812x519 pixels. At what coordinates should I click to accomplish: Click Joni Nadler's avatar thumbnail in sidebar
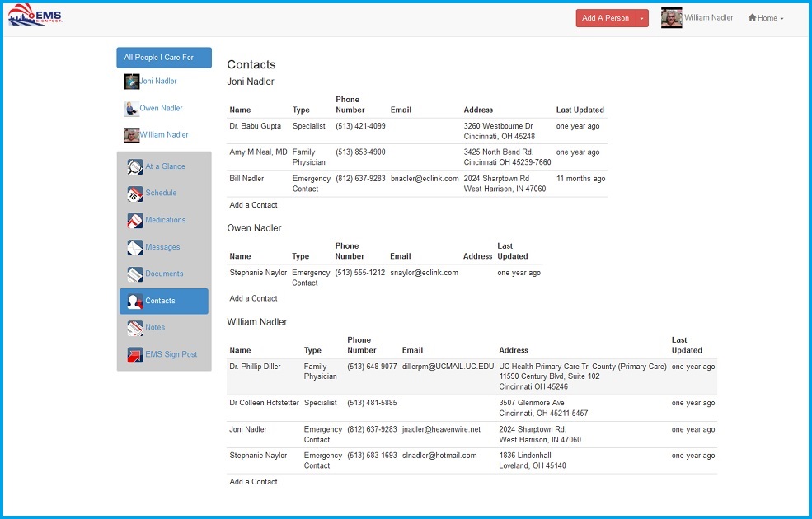coord(131,82)
